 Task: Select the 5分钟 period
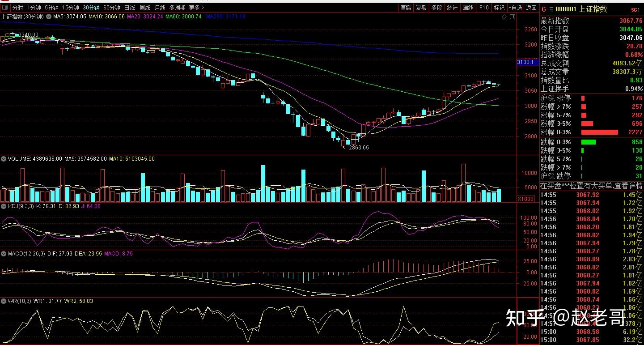[x=51, y=8]
